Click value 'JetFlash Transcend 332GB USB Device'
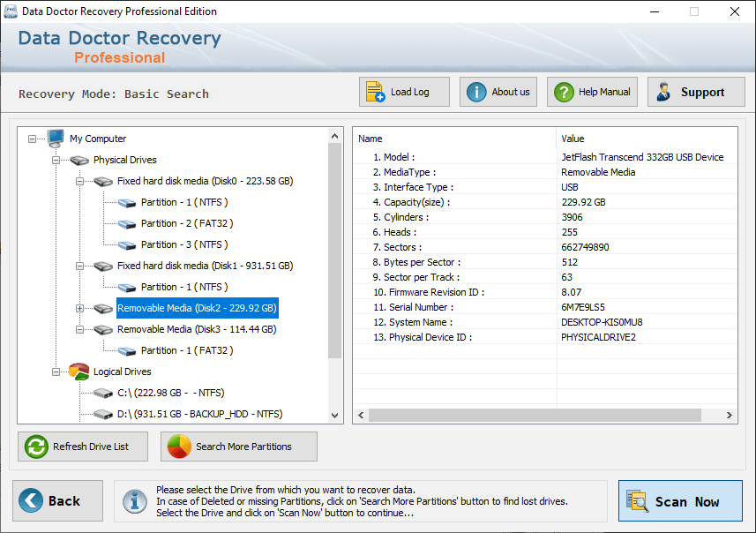 coord(642,157)
